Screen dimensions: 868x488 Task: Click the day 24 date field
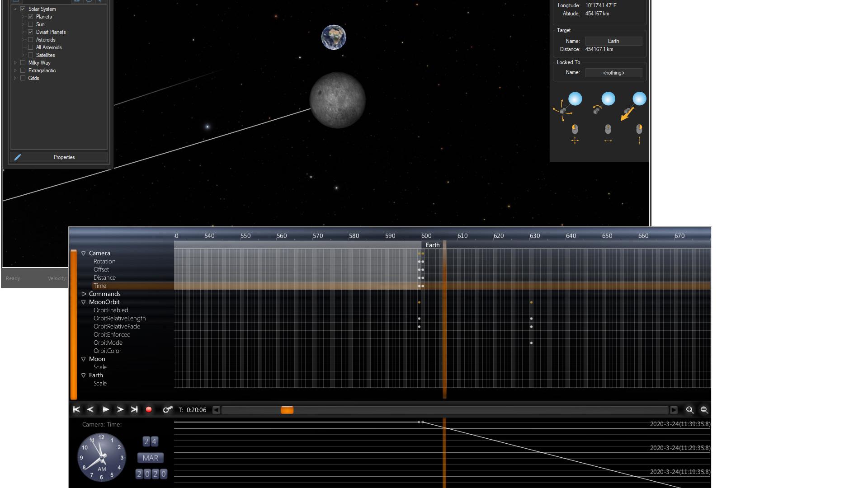(150, 441)
